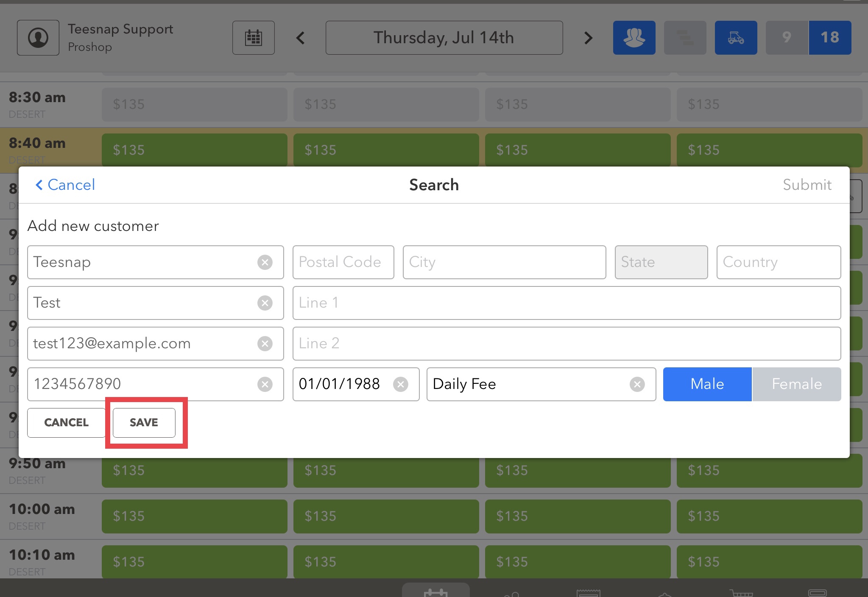868x597 pixels.
Task: Click the address Line 2 field
Action: point(567,344)
